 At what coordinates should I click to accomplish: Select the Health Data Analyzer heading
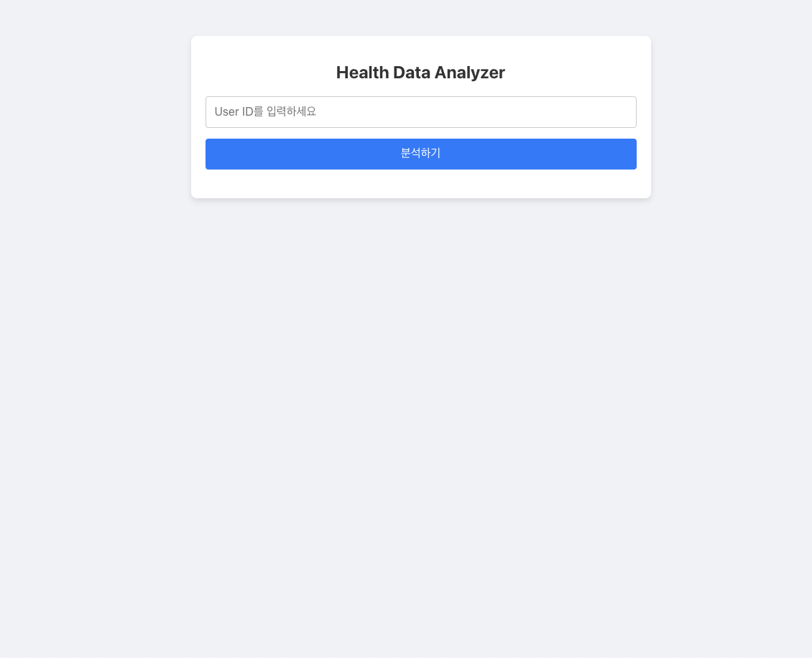tap(420, 73)
